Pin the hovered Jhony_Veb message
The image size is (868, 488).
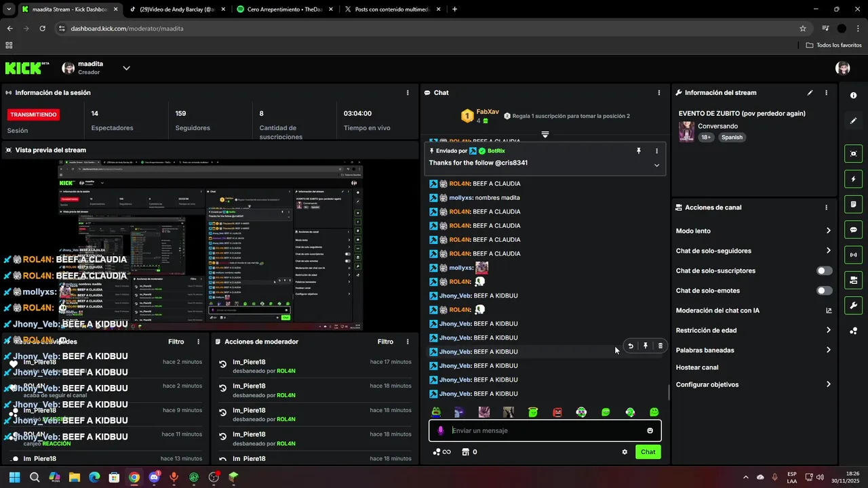click(646, 346)
